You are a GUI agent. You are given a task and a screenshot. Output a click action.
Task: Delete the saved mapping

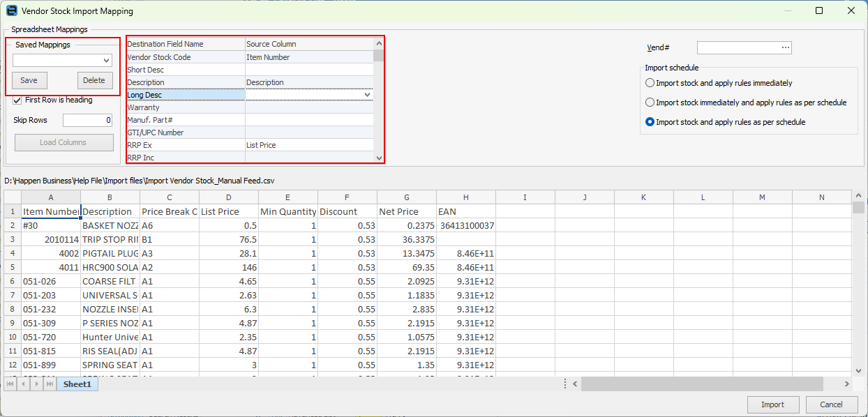pos(94,80)
